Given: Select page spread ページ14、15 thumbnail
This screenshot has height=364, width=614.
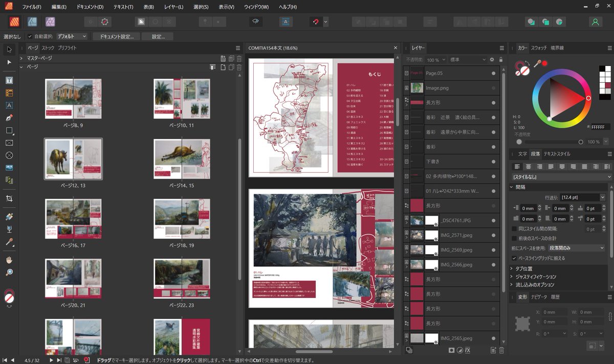Looking at the screenshot, I should point(182,158).
